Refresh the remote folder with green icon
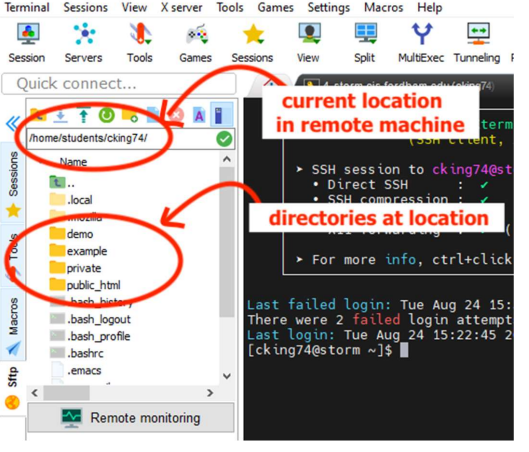This screenshot has height=452, width=529. (107, 116)
